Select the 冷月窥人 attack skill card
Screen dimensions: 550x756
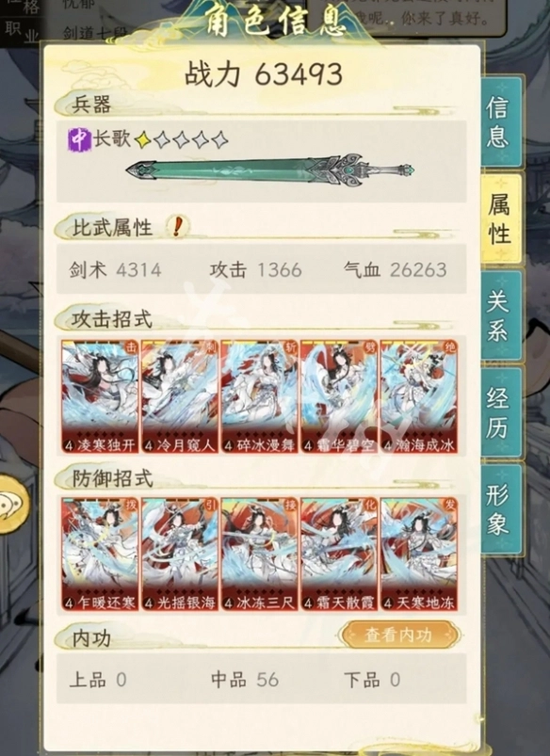[180, 396]
